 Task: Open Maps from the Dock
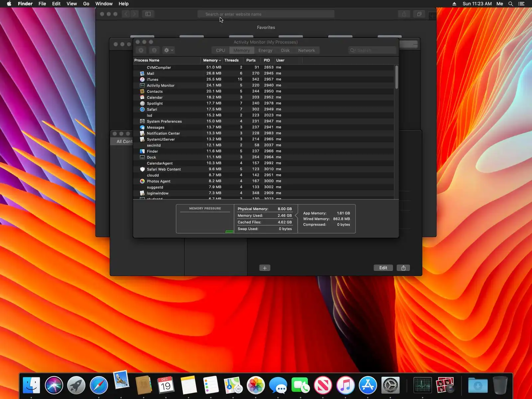tap(233, 385)
